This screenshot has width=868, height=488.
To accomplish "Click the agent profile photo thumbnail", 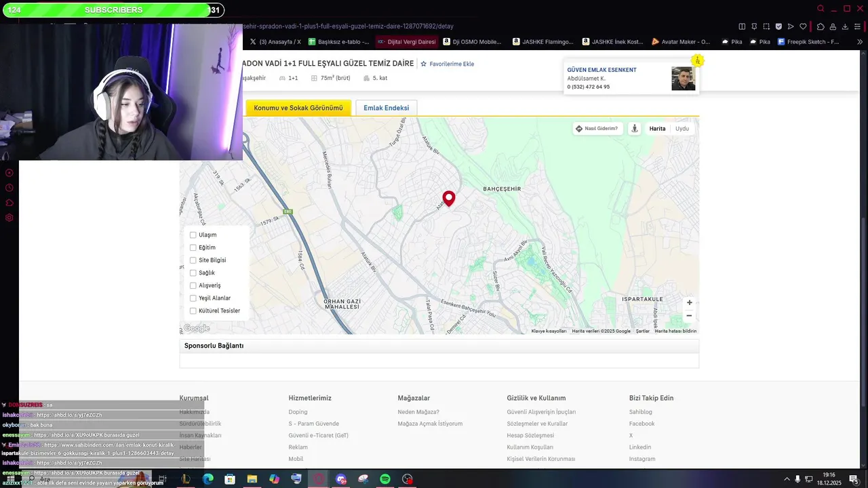I will coord(683,79).
